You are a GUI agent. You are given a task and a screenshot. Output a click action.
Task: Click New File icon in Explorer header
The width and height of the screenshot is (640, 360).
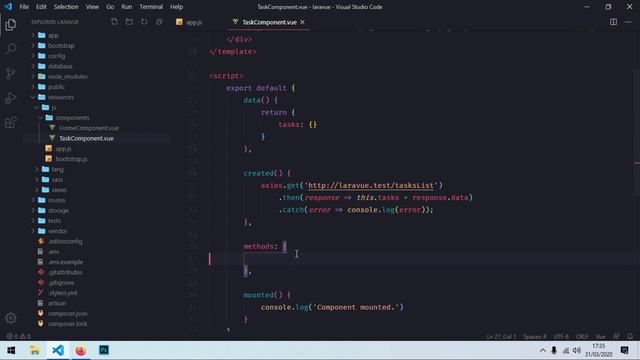[x=114, y=22]
